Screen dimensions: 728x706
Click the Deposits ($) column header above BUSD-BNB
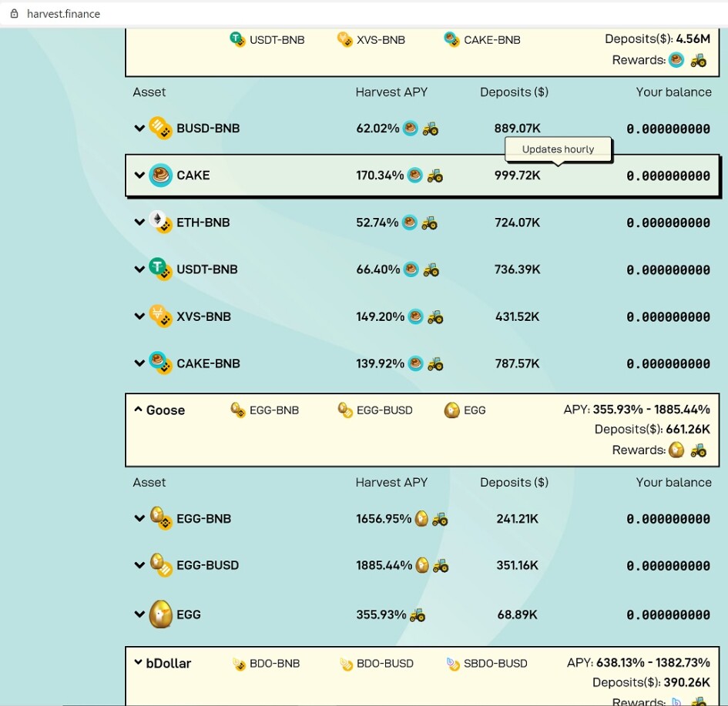click(514, 92)
